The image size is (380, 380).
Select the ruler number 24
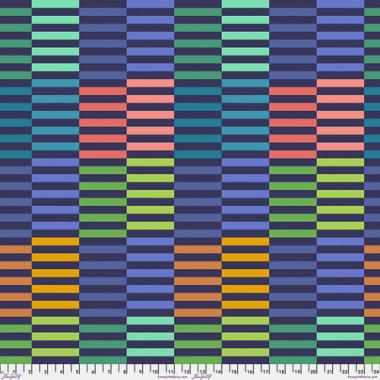376,372
